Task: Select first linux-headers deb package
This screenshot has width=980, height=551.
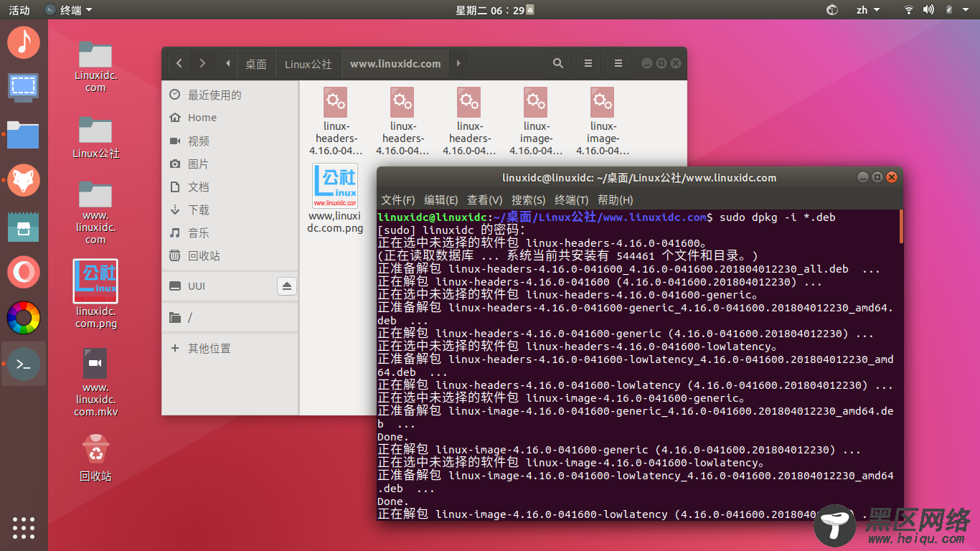Action: pyautogui.click(x=336, y=121)
